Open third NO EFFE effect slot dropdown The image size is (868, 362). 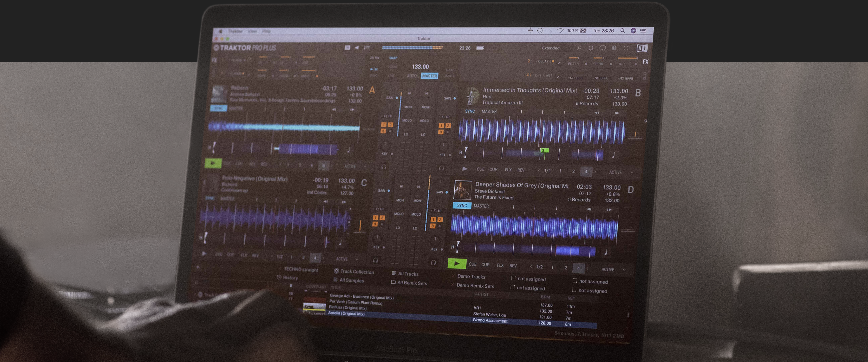[625, 78]
